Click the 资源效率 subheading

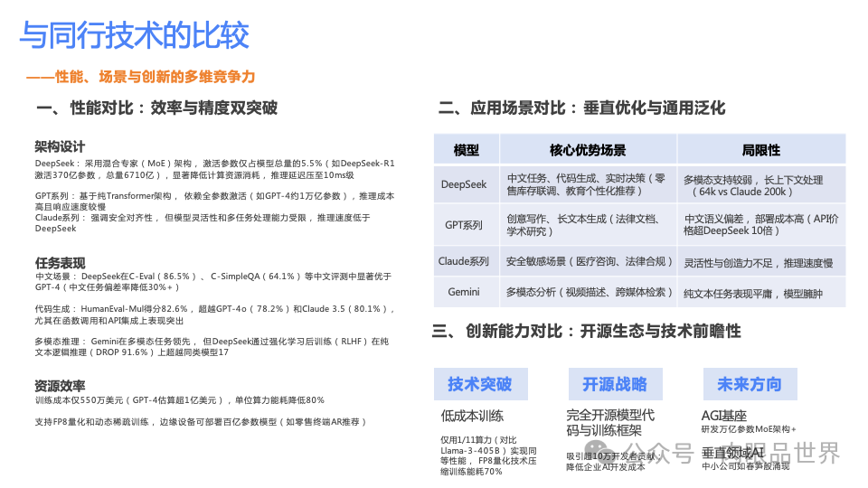pos(60,386)
